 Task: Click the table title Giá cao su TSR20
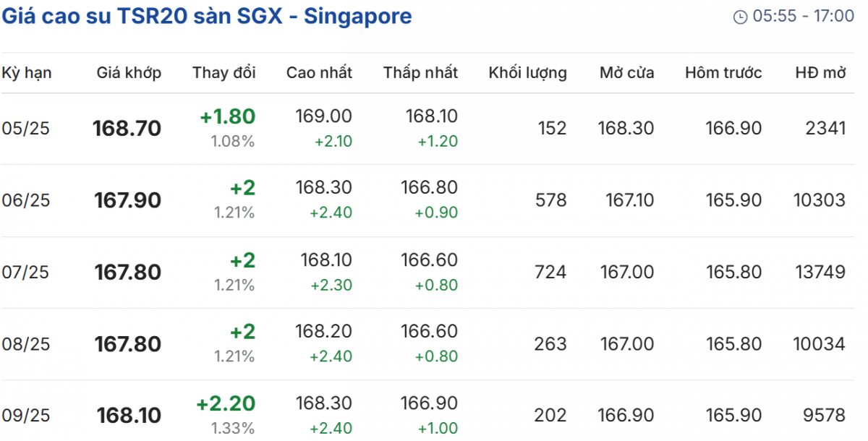tap(206, 16)
